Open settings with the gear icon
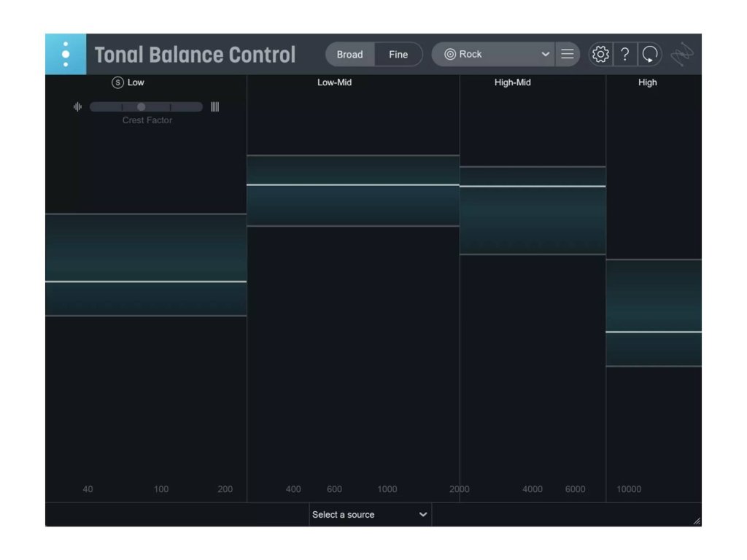Screen dimensions: 747x560 coord(600,54)
